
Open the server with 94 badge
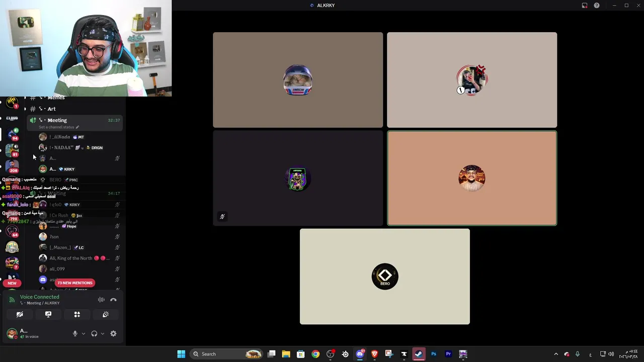12,134
